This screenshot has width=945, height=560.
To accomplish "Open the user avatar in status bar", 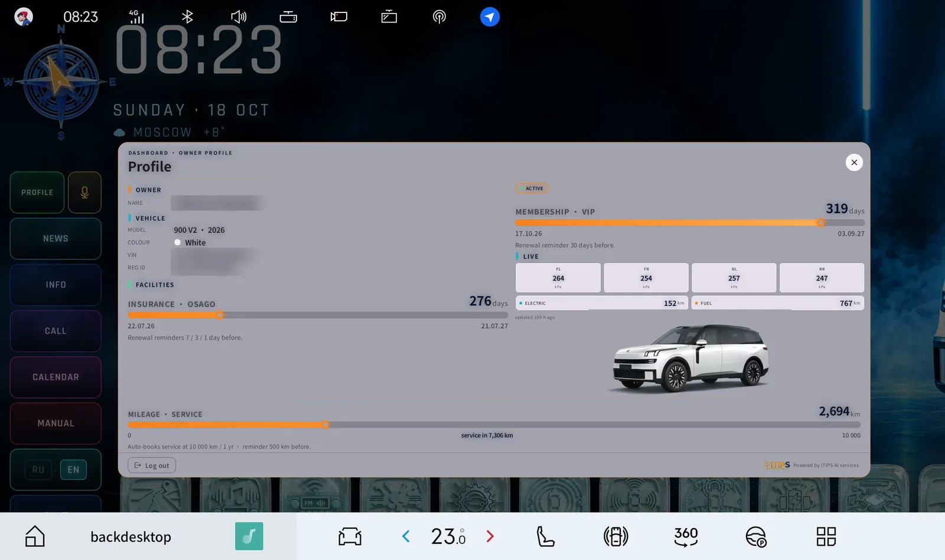I will [x=24, y=17].
